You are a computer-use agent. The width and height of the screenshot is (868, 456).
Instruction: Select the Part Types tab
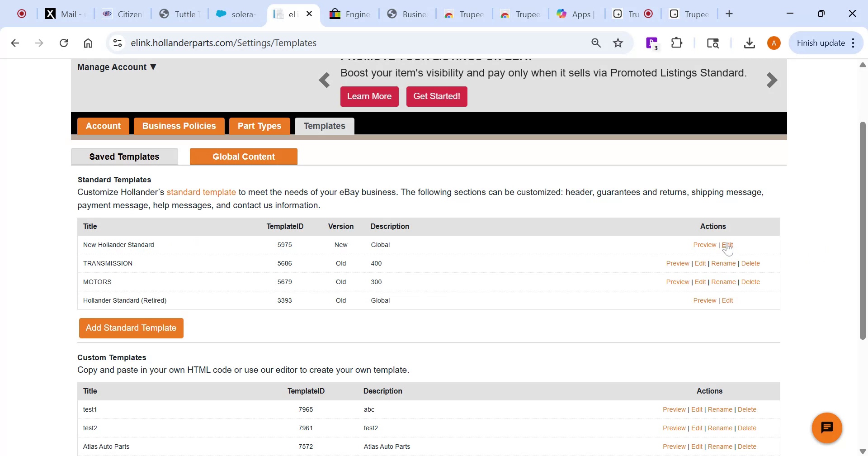(259, 126)
